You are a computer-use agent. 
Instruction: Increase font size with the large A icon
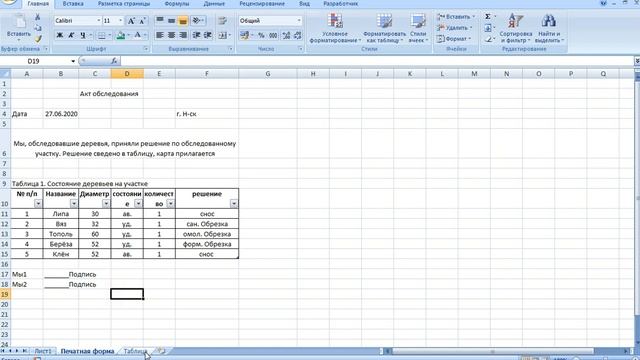click(x=131, y=21)
